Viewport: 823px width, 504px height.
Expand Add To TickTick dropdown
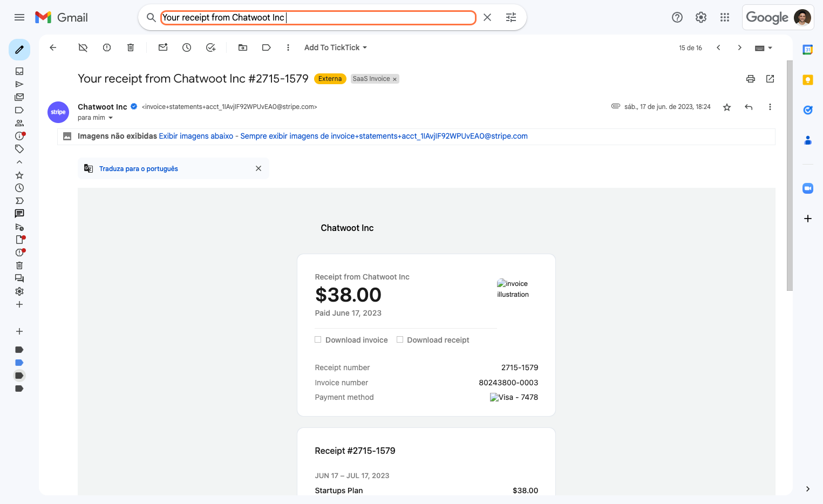[x=336, y=47]
